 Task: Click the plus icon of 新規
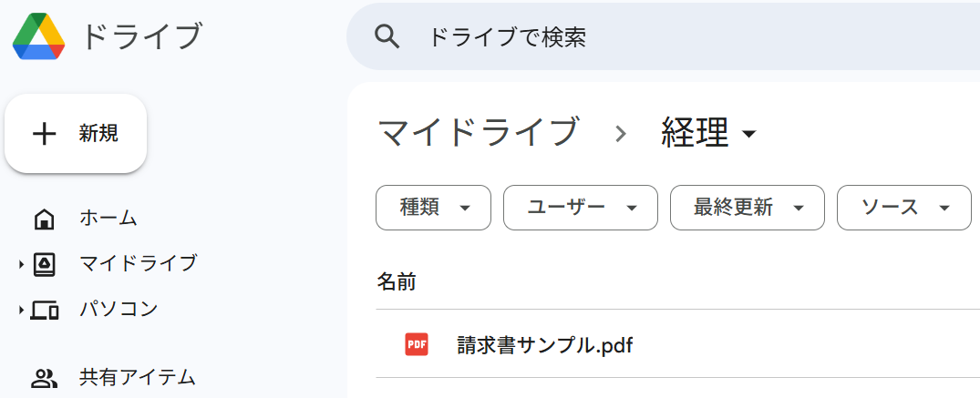click(x=45, y=134)
